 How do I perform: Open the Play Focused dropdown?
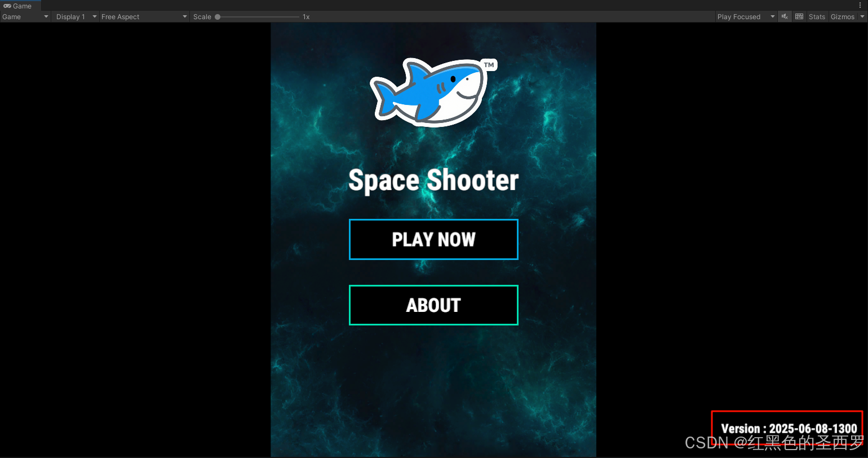point(746,17)
